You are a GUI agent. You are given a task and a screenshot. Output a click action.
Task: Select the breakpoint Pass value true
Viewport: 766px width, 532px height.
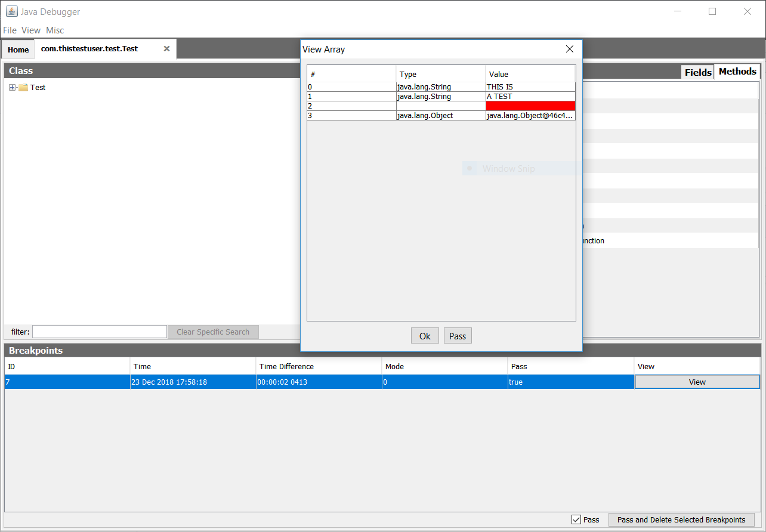point(571,382)
